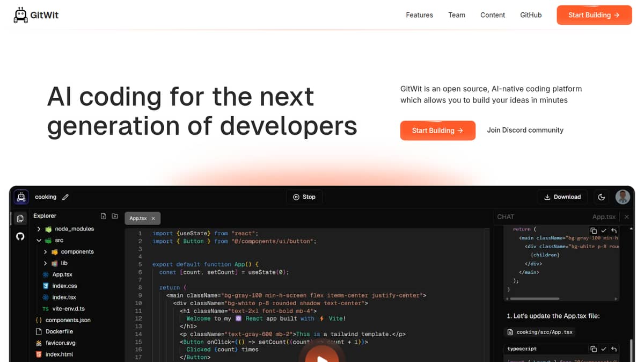Click the GitWit logo in the header
This screenshot has width=644, height=362.
(x=36, y=15)
